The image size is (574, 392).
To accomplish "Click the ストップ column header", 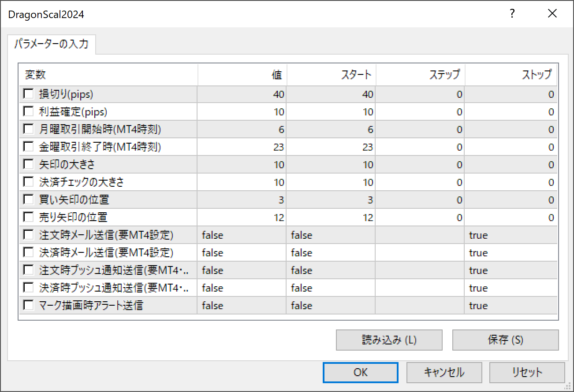I will click(511, 75).
